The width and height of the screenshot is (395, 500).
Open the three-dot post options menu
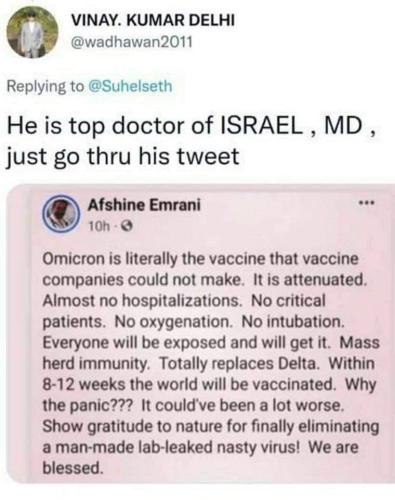(x=367, y=202)
